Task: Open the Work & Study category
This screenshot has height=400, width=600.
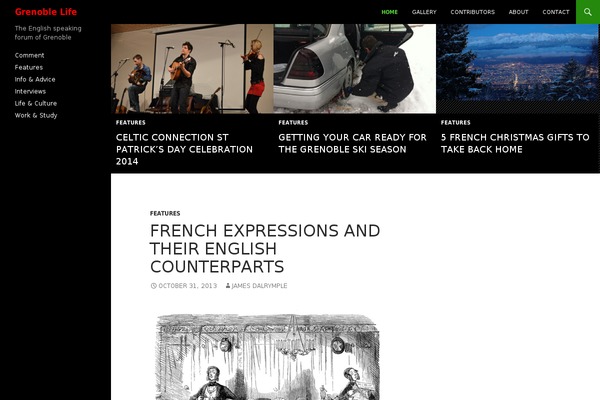Action: pos(36,115)
